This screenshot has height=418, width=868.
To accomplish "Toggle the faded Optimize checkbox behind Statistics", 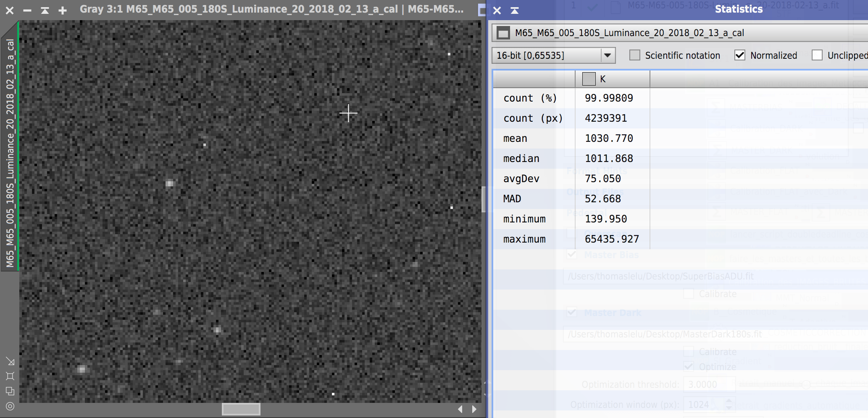I will (689, 367).
